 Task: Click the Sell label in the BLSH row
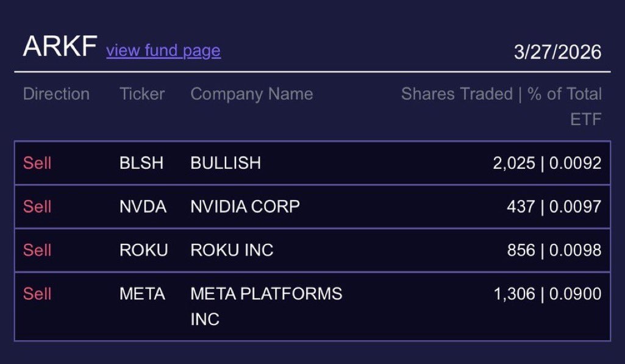pos(37,163)
